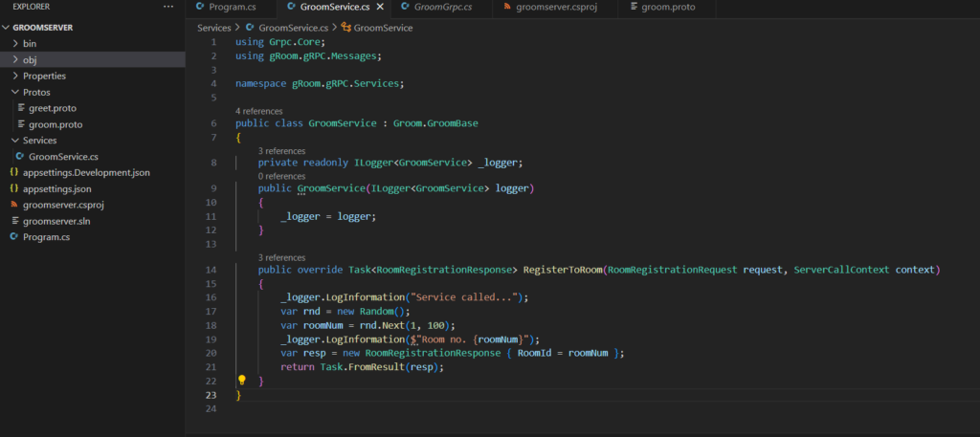Click the file icon beside greet.proto
The image size is (980, 437).
(x=20, y=108)
